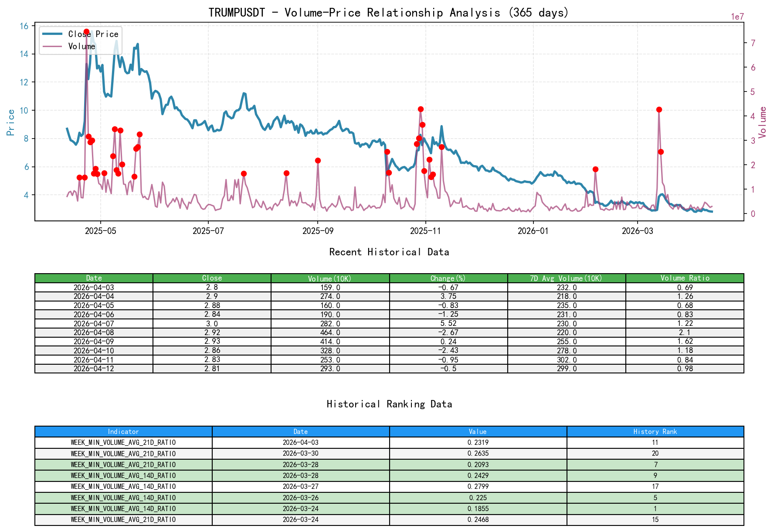This screenshot has height=532, width=774.
Task: Click the volume axis tick 7
Action: click(x=753, y=43)
